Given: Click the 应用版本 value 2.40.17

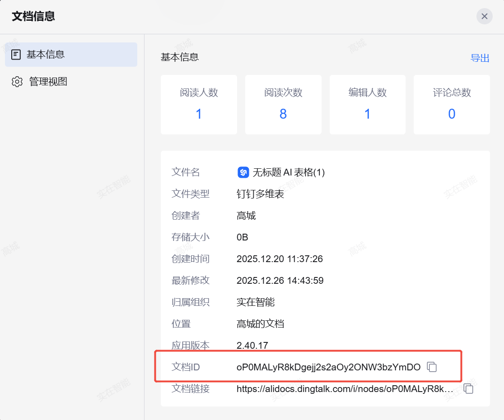Looking at the screenshot, I should pyautogui.click(x=252, y=346).
